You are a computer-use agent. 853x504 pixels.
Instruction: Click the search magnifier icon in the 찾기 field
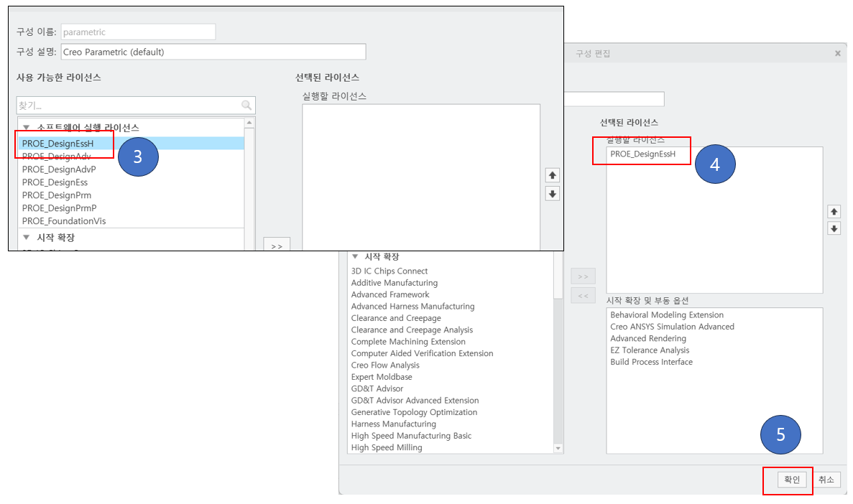[246, 105]
